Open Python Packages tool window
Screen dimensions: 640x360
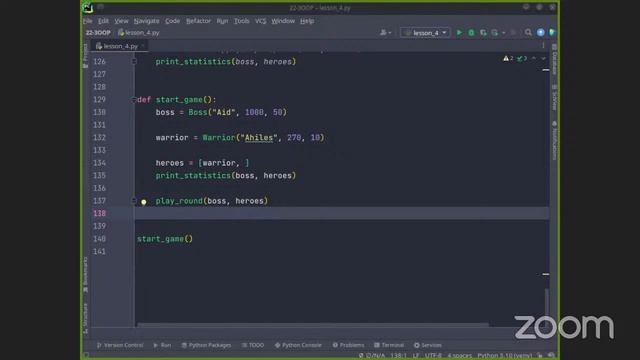(x=206, y=345)
